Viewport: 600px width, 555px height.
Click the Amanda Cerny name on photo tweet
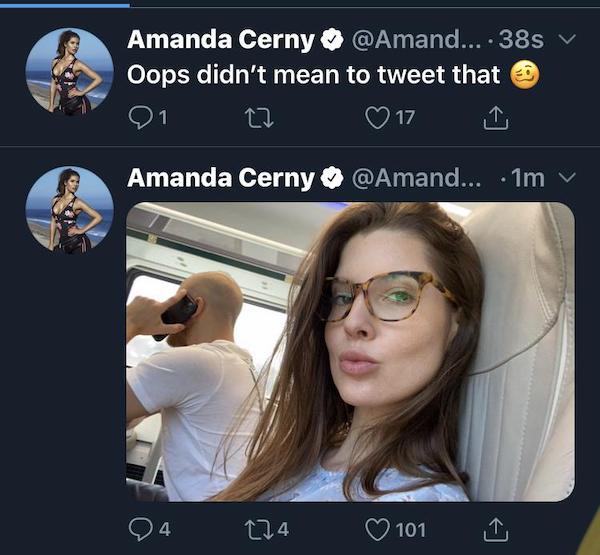(220, 178)
